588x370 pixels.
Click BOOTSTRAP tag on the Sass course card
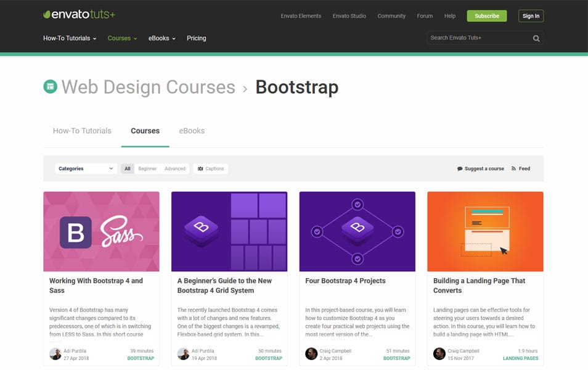point(141,358)
